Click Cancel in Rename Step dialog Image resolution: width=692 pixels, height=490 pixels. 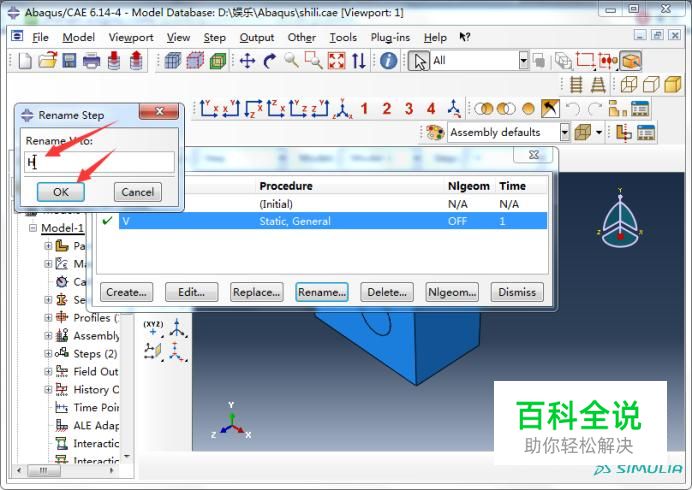(x=138, y=192)
